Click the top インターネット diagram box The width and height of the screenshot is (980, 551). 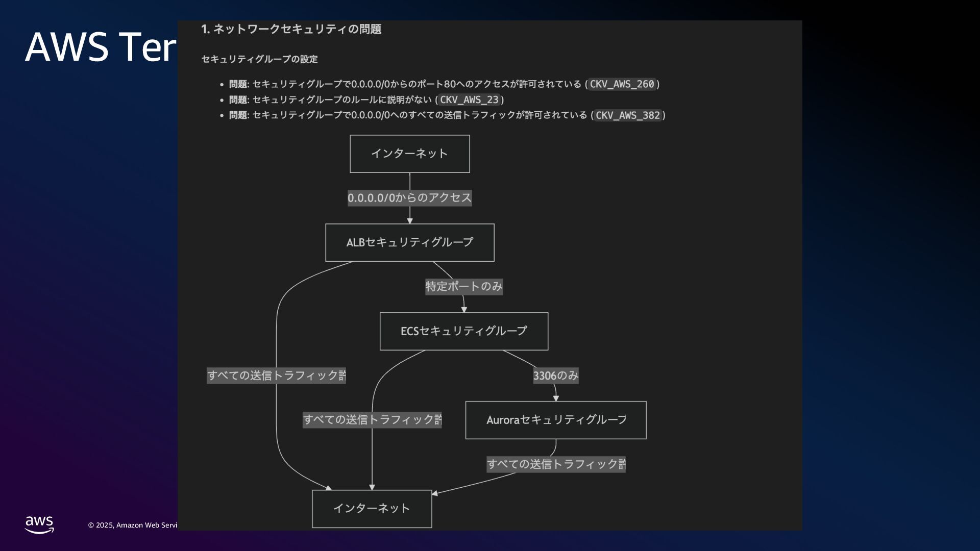coord(409,154)
